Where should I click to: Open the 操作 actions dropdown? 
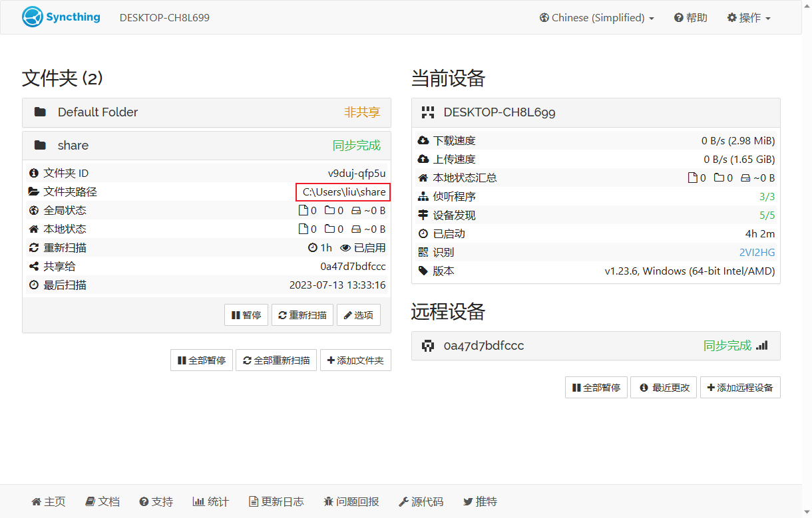tap(749, 18)
